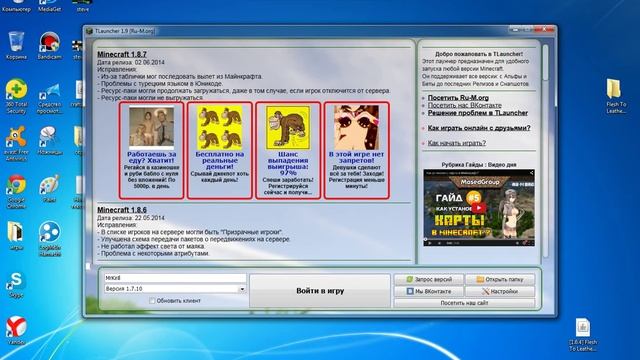The image size is (640, 360).
Task: Open the Версия 1.7.10 version dropdown
Action: 242,289
